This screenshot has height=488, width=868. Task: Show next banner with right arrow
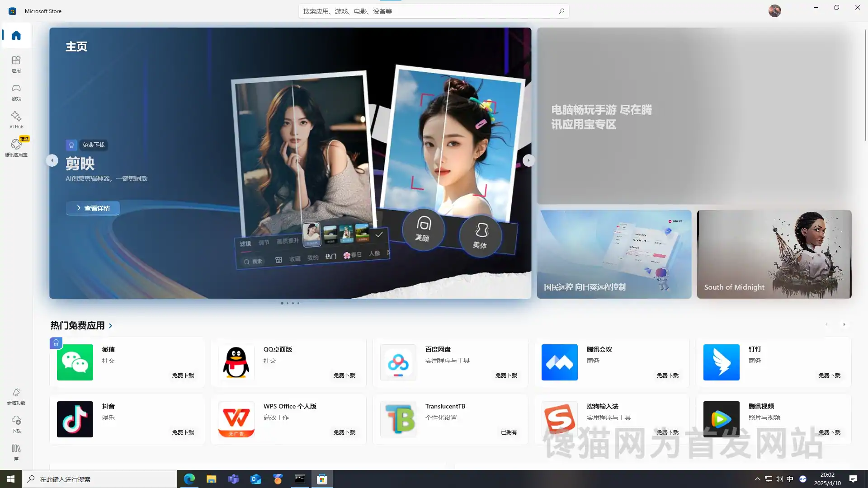coord(528,160)
